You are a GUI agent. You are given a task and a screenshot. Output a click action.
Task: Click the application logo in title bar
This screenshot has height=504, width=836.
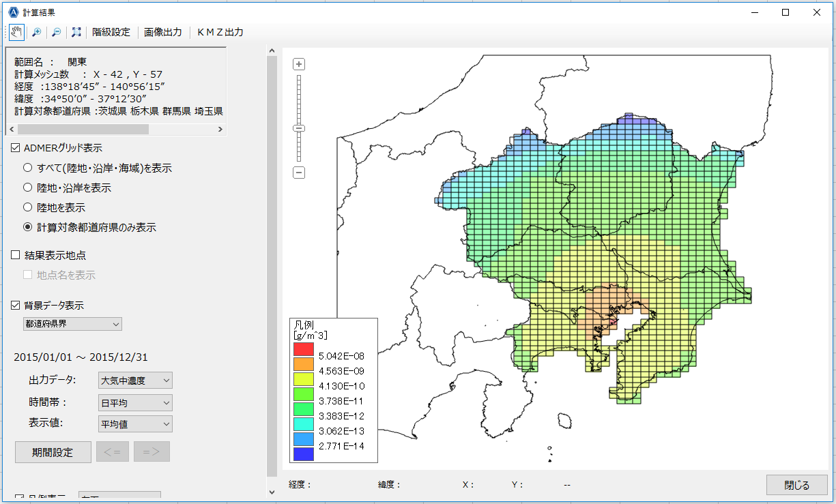[12, 12]
